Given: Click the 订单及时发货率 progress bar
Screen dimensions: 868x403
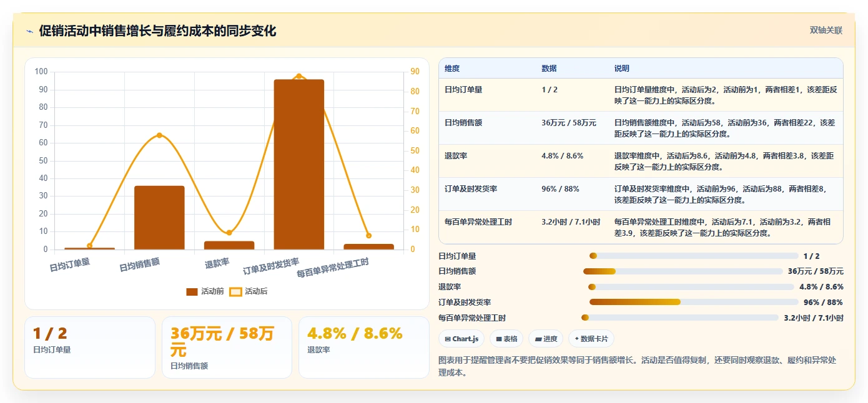Looking at the screenshot, I should point(694,303).
